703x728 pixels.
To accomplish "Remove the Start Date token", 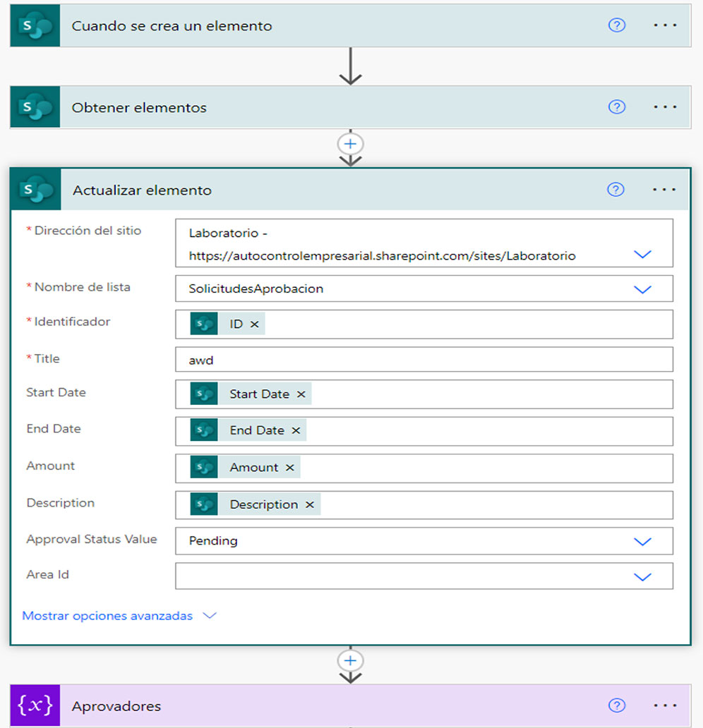I will tap(300, 394).
